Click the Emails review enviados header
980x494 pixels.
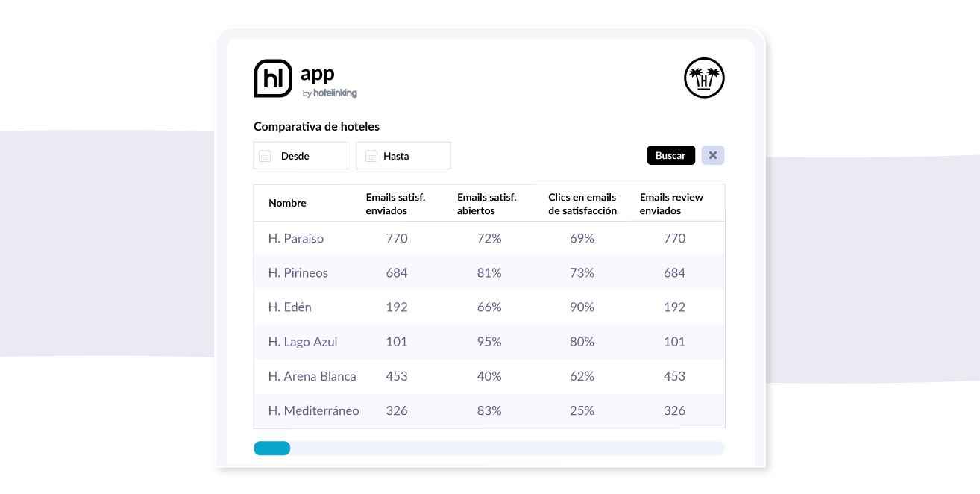[x=671, y=204]
